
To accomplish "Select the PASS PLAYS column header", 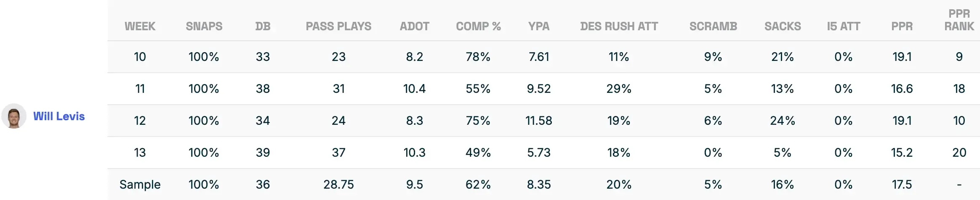I will pos(338,26).
